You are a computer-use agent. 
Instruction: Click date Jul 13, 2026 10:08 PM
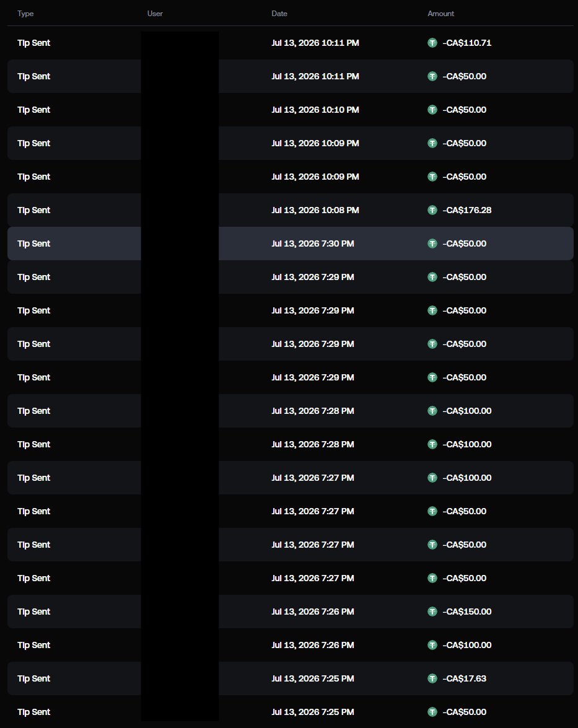(315, 210)
